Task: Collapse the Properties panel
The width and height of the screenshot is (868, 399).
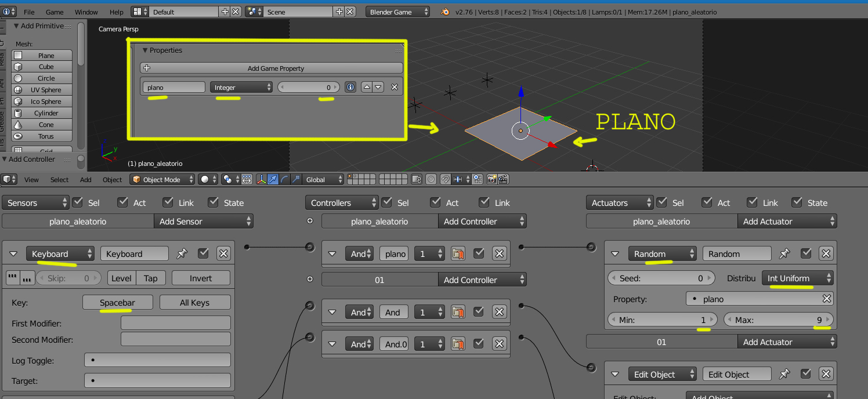Action: coord(146,50)
